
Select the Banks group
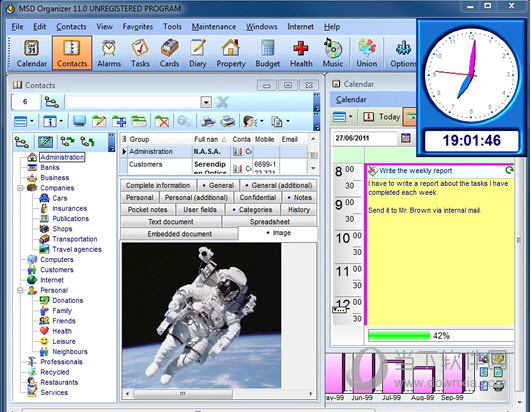tap(50, 168)
